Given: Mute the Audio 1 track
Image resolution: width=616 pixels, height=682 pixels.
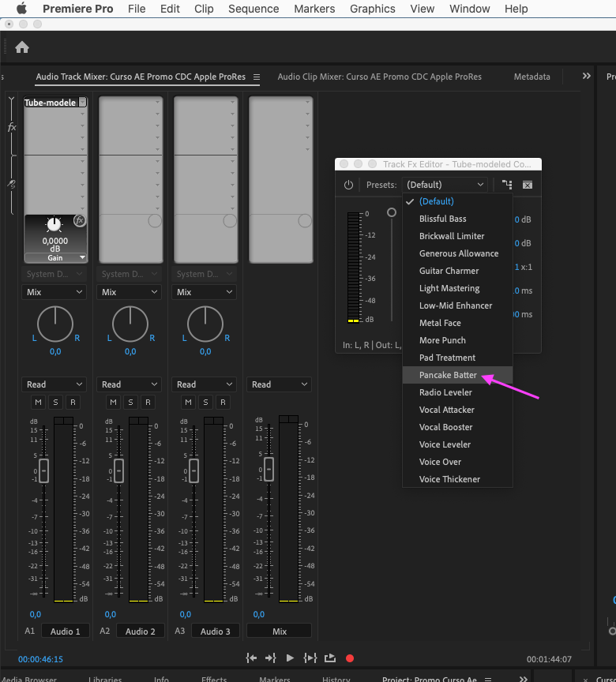Looking at the screenshot, I should (x=37, y=403).
